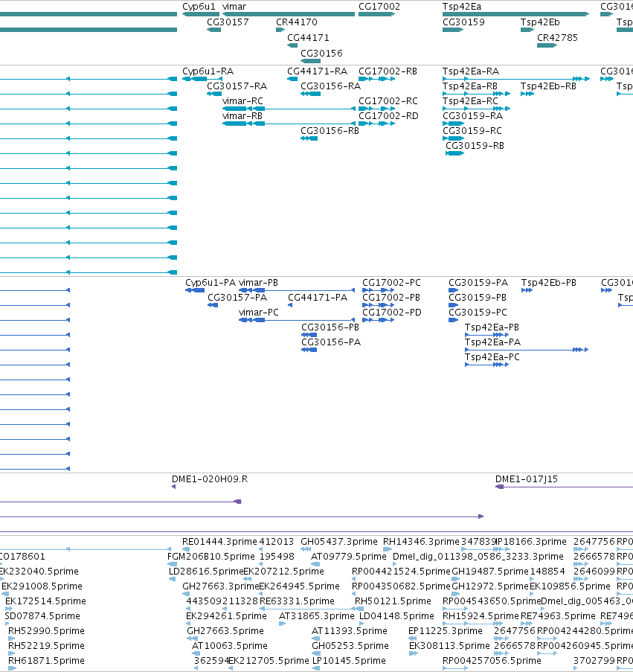The image size is (633, 672).
Task: Click transcript vimar-RC
Action: [x=242, y=101]
